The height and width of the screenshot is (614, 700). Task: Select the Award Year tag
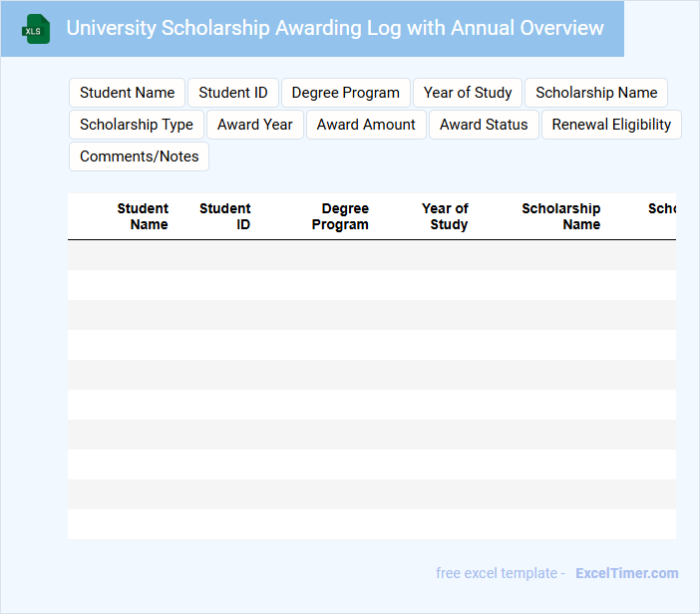[255, 125]
